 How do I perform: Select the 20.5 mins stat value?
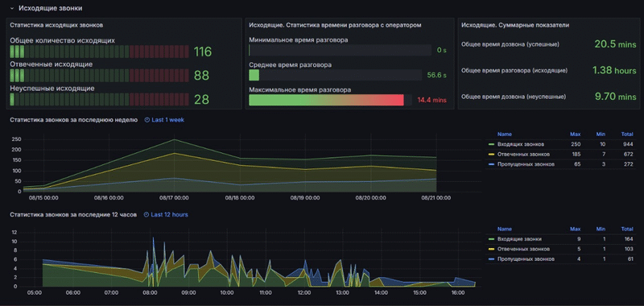point(615,44)
